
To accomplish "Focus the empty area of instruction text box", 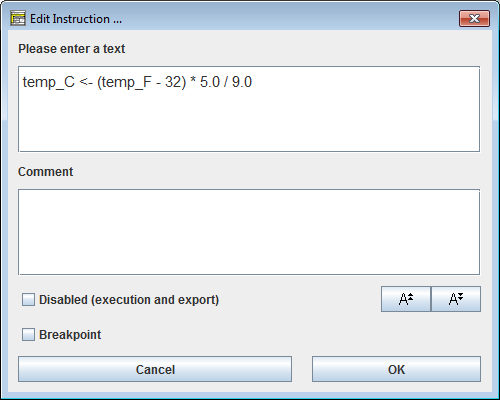I will 249,122.
